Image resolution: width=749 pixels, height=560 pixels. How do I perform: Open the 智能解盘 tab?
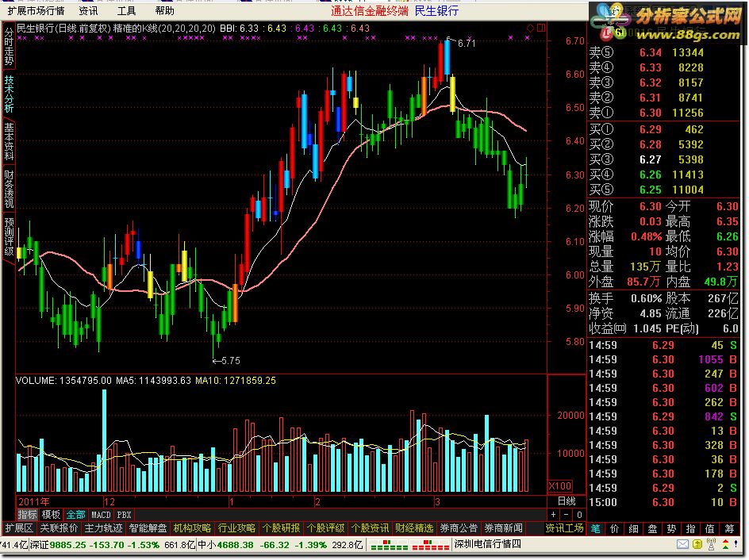(148, 528)
